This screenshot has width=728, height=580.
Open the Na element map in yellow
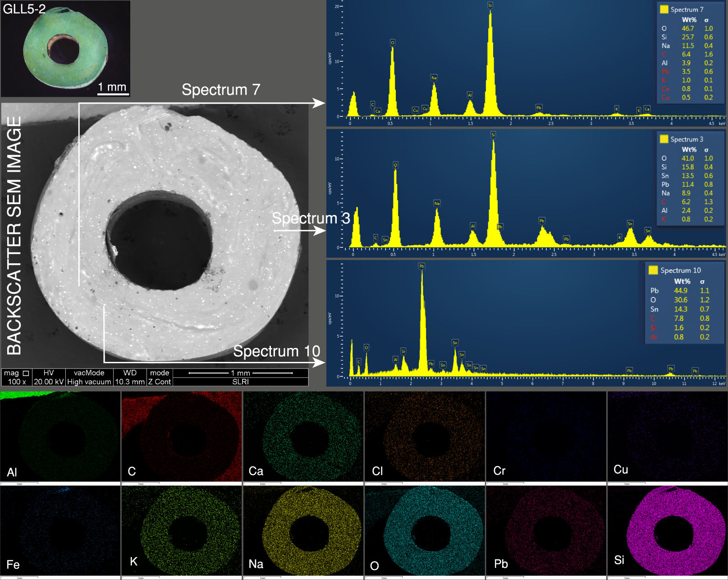click(x=303, y=532)
